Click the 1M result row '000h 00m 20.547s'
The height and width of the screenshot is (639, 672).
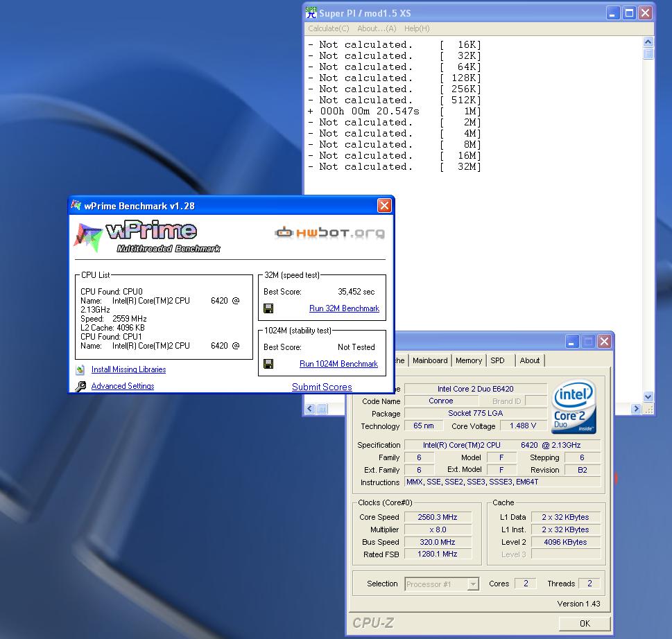[x=394, y=112]
